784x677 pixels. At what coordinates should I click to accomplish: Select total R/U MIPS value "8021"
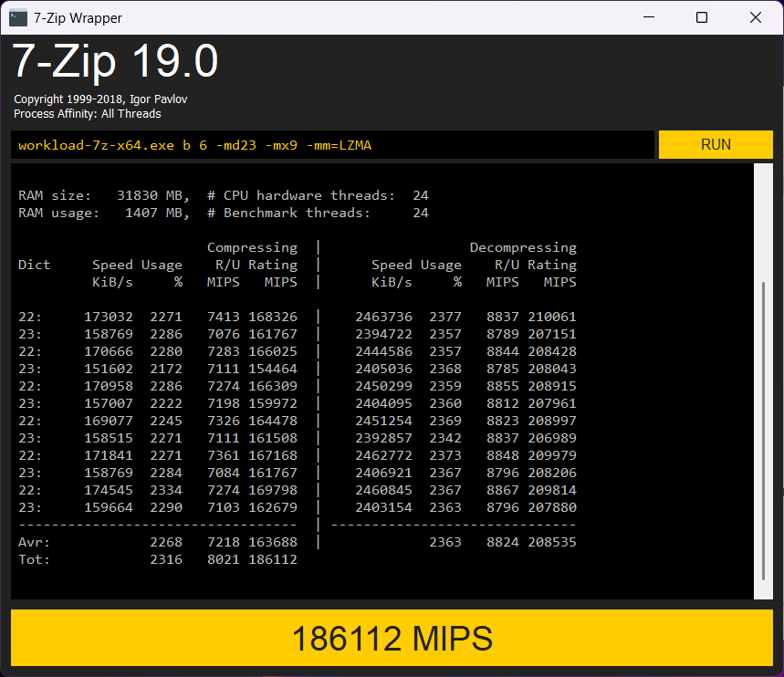coord(224,559)
